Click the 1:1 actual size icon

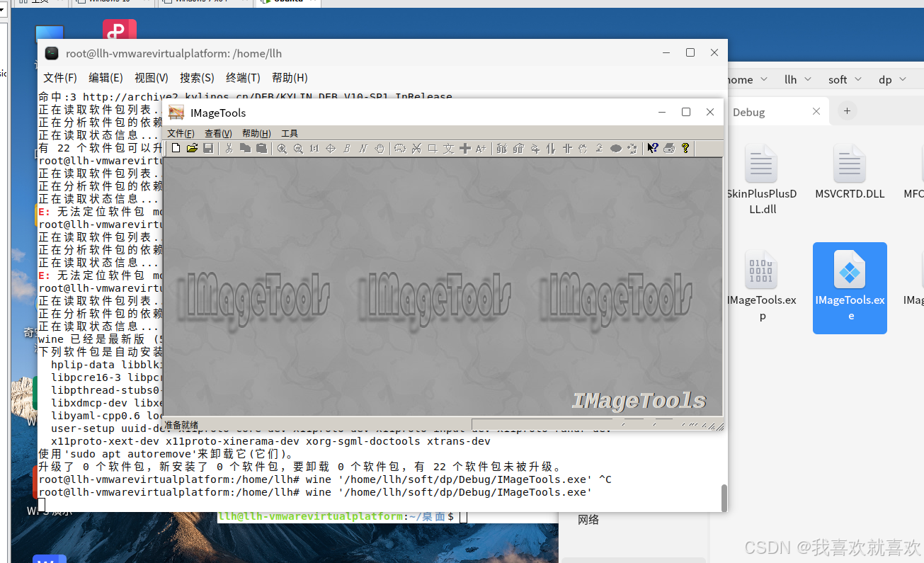pyautogui.click(x=314, y=149)
